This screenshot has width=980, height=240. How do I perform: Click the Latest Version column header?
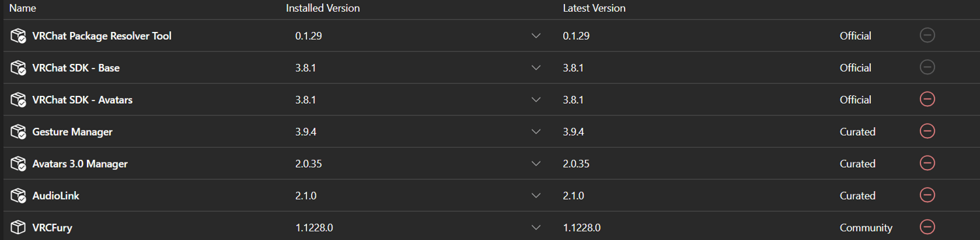(594, 8)
